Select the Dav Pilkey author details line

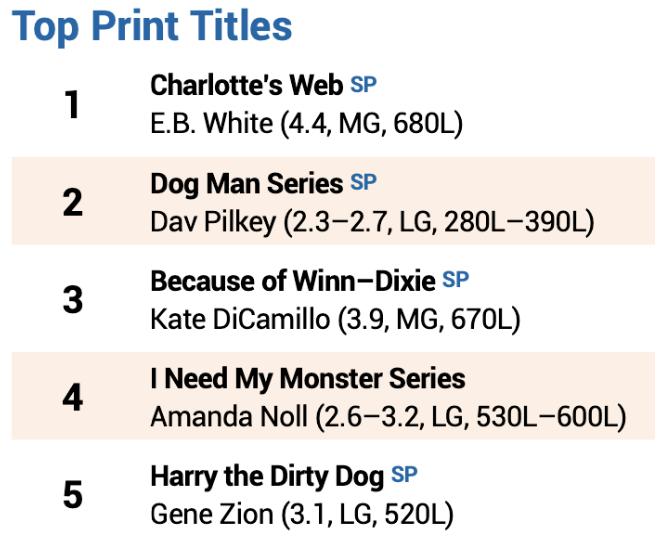372,222
